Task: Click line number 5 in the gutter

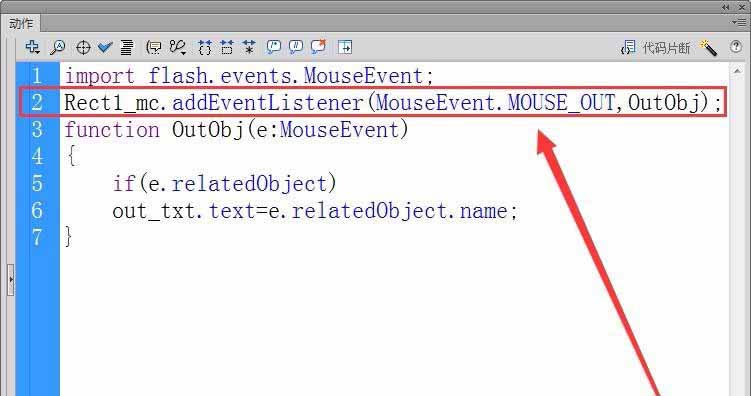Action: [x=37, y=184]
